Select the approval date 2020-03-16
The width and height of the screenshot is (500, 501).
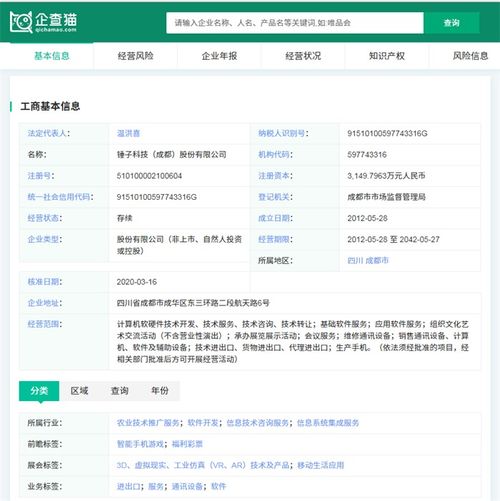point(137,282)
